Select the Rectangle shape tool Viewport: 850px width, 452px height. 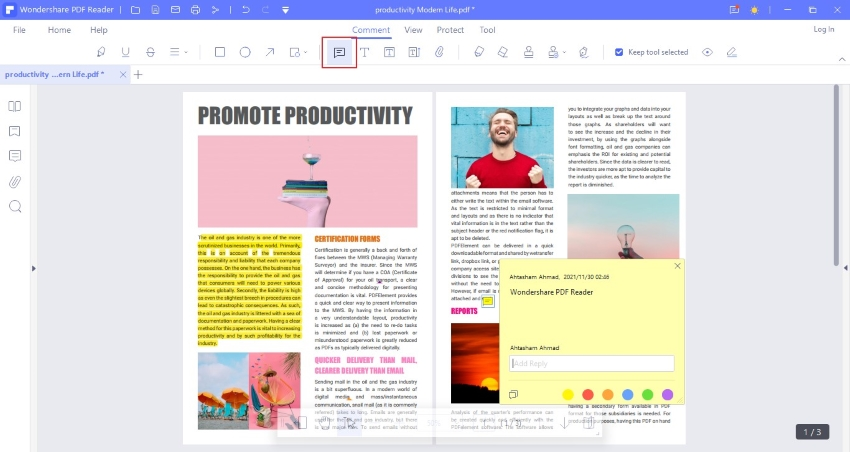[220, 52]
